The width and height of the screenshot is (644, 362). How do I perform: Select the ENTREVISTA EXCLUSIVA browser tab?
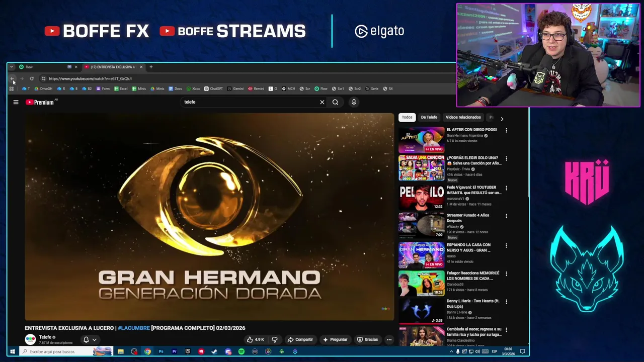point(114,67)
